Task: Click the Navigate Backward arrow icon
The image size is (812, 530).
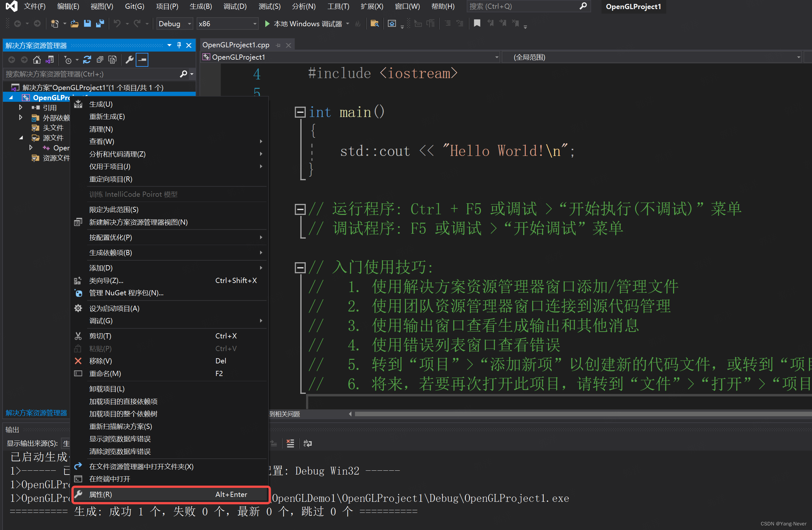Action: coord(17,24)
